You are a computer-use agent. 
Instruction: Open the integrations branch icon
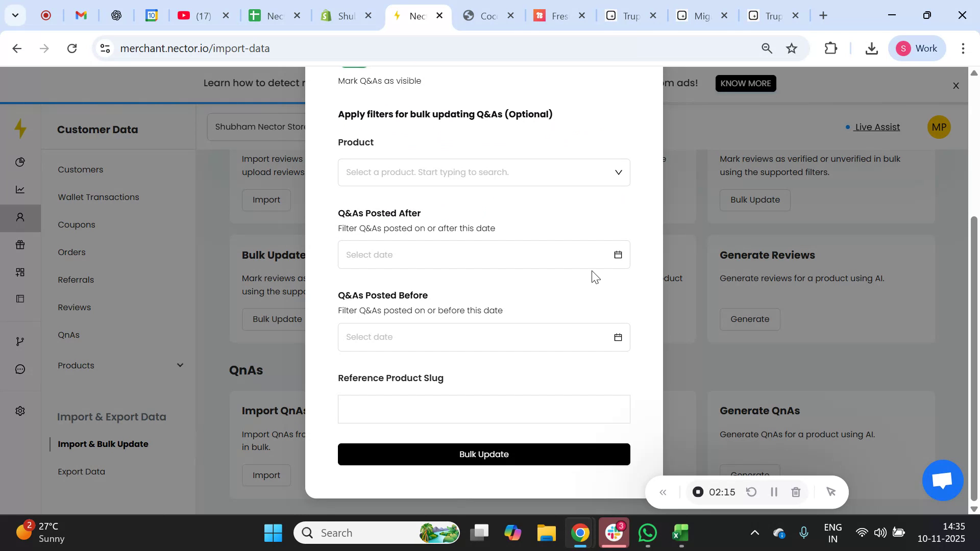[x=20, y=341]
